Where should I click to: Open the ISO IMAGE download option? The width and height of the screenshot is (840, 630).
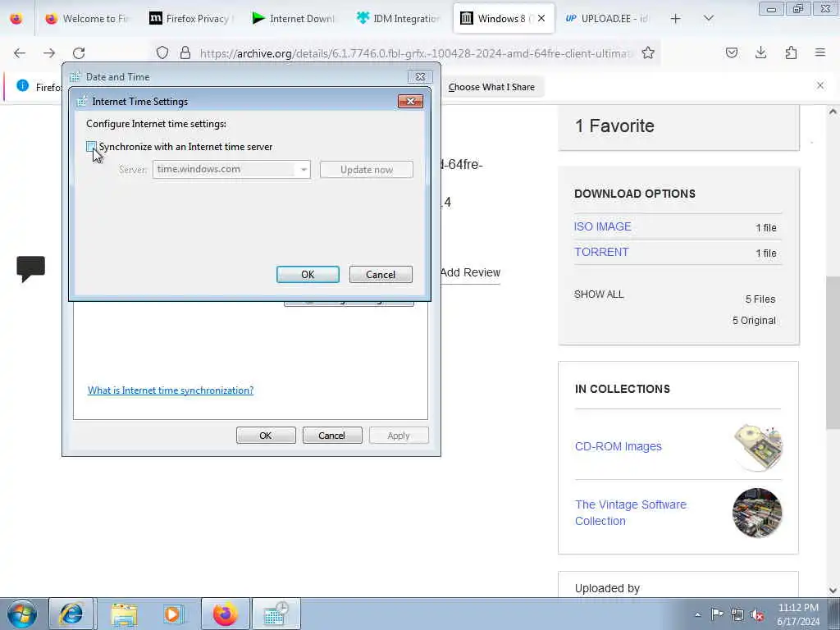(x=602, y=226)
